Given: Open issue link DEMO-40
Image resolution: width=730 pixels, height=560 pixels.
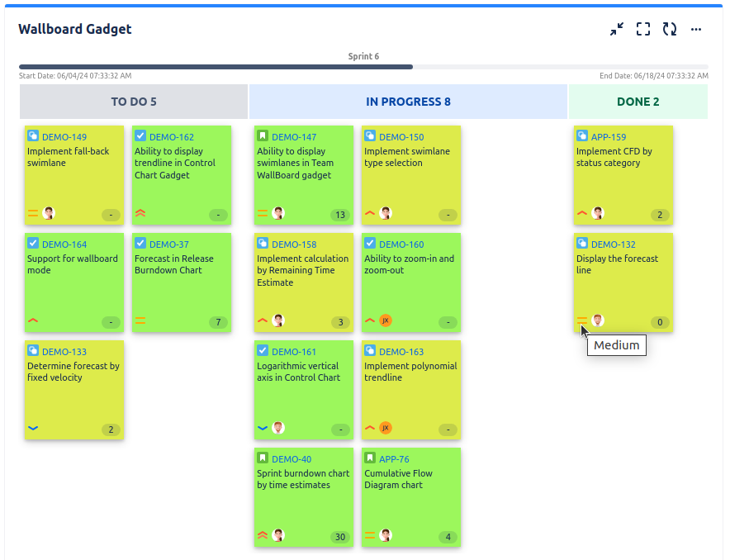Looking at the screenshot, I should click(x=292, y=459).
